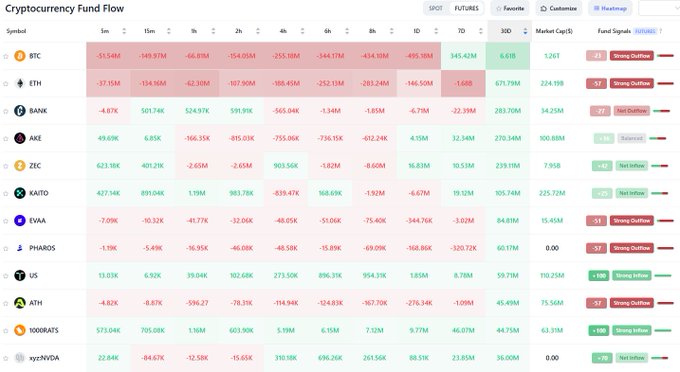Image resolution: width=680 pixels, height=372 pixels.
Task: Sort by the 15m column arrows
Action: click(x=169, y=31)
